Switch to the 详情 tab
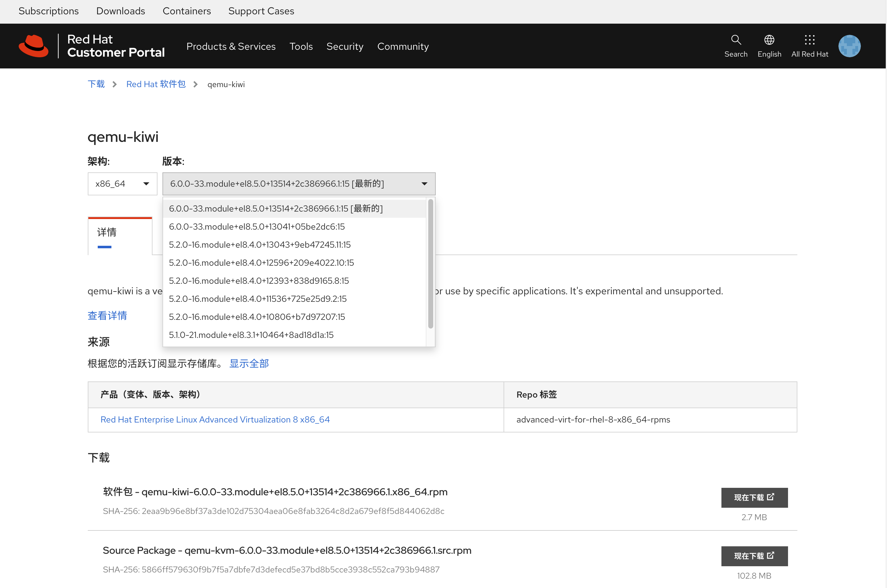Image resolution: width=887 pixels, height=588 pixels. tap(107, 232)
